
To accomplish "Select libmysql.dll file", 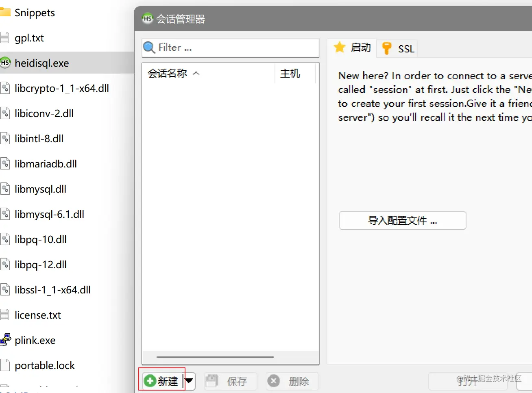I will coord(40,189).
